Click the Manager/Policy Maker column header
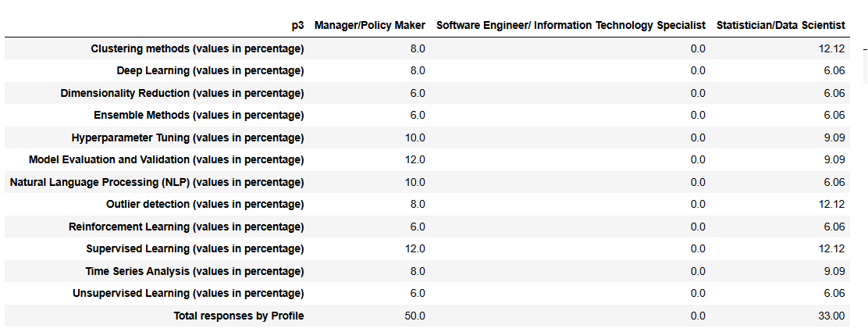Viewport: 868px width, 332px height. click(x=369, y=25)
